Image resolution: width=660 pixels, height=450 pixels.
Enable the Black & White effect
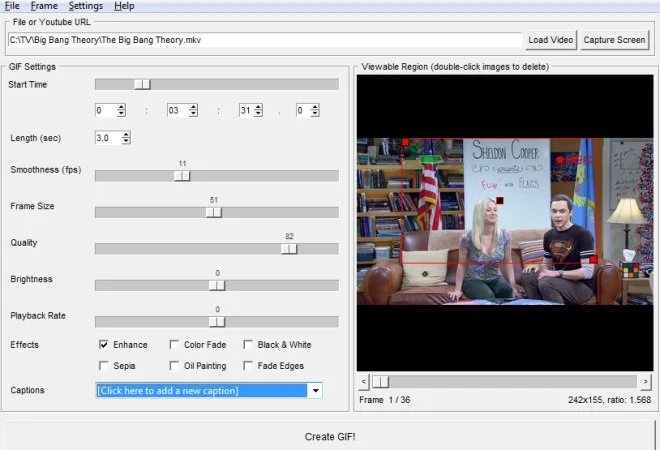[249, 345]
